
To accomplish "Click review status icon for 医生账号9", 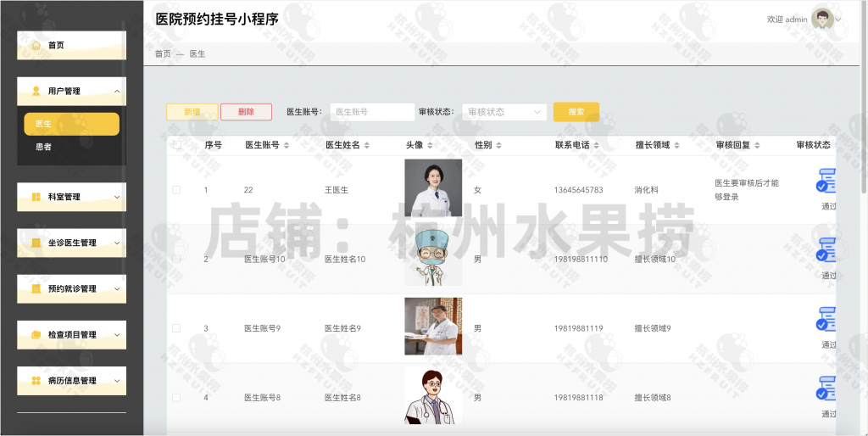I will (x=826, y=319).
